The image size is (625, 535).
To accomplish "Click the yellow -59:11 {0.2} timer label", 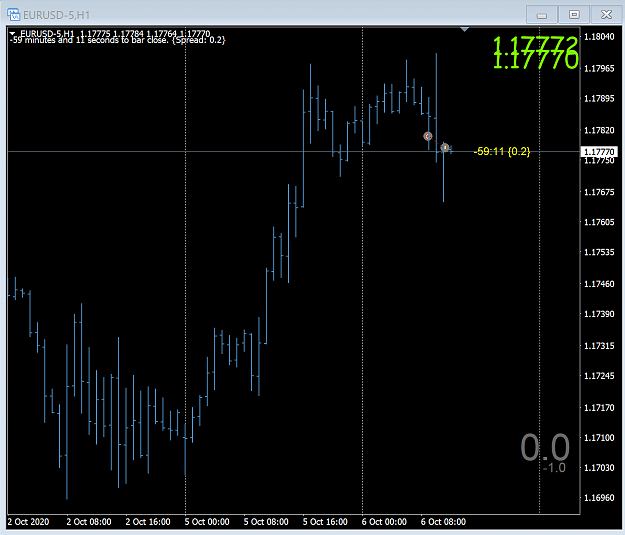I will (x=502, y=151).
